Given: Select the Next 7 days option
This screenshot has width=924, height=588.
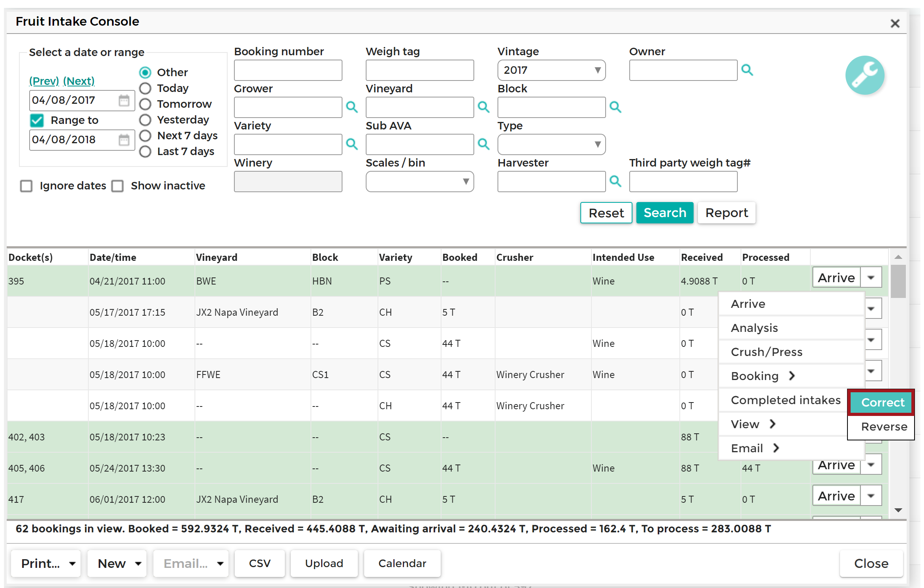Looking at the screenshot, I should (x=145, y=135).
